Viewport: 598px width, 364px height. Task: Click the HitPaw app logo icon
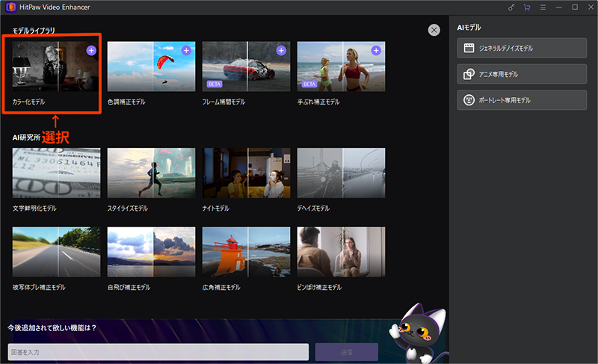(x=10, y=7)
